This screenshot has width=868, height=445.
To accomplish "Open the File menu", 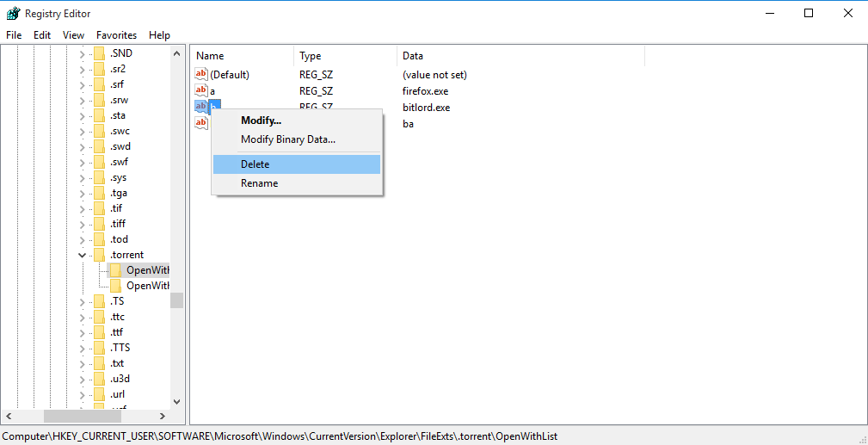I will point(14,35).
